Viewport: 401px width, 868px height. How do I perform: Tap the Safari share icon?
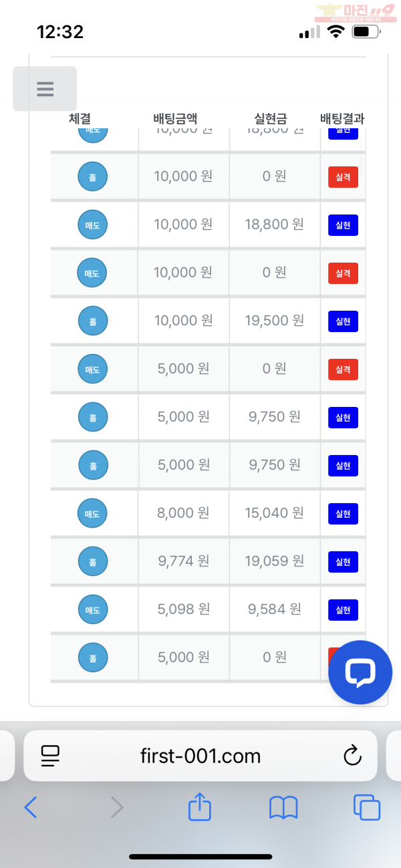point(199,807)
